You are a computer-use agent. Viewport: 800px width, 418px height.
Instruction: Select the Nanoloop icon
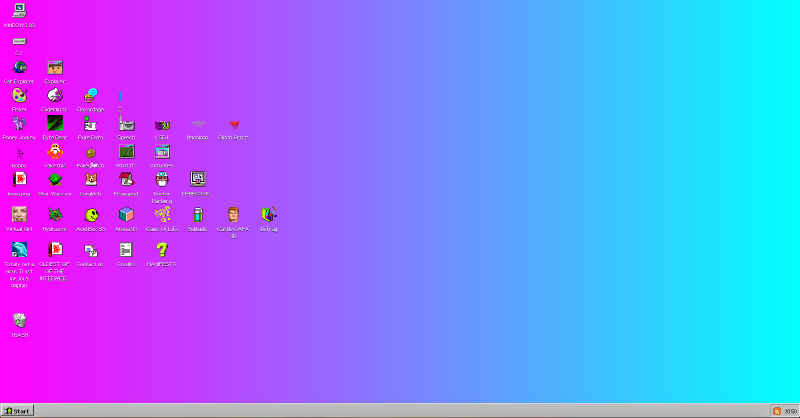198,124
